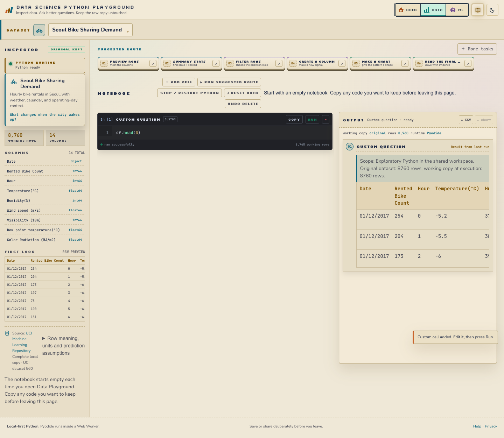Download output as CSV

tap(466, 120)
